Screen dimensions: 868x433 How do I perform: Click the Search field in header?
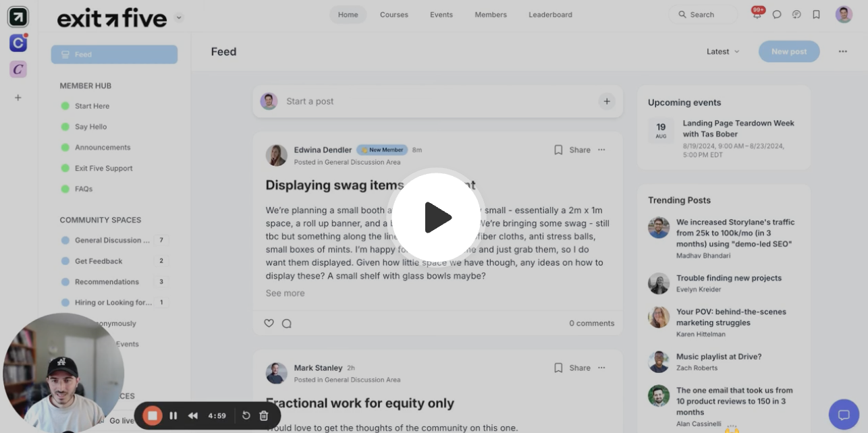point(703,14)
